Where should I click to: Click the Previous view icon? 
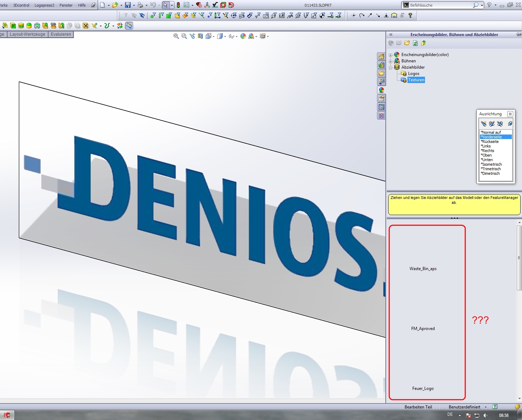coord(192,36)
